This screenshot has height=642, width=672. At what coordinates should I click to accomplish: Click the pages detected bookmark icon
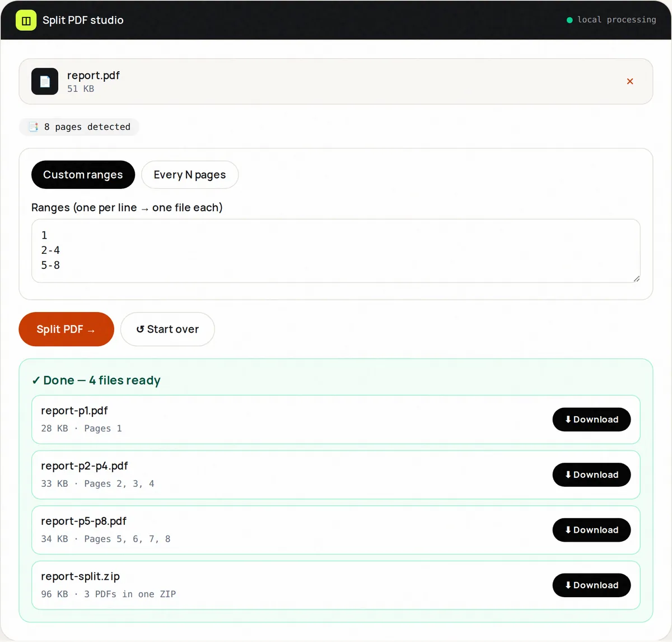point(34,127)
